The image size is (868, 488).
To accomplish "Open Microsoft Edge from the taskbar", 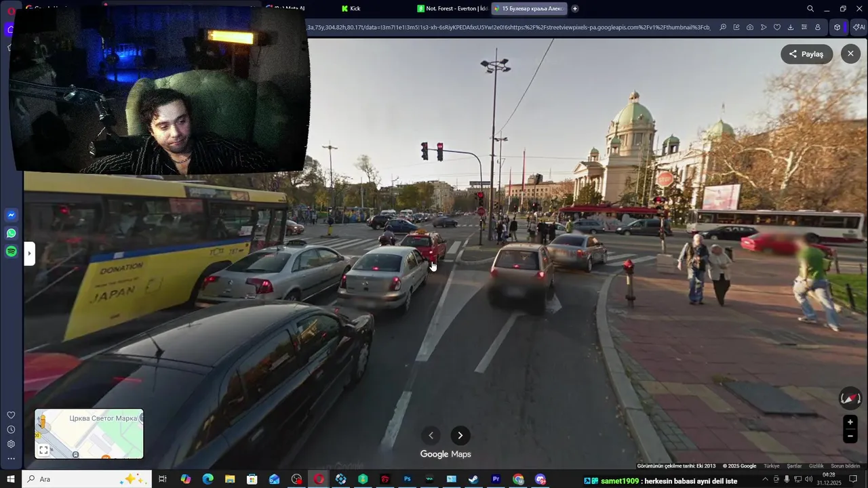I will (208, 479).
